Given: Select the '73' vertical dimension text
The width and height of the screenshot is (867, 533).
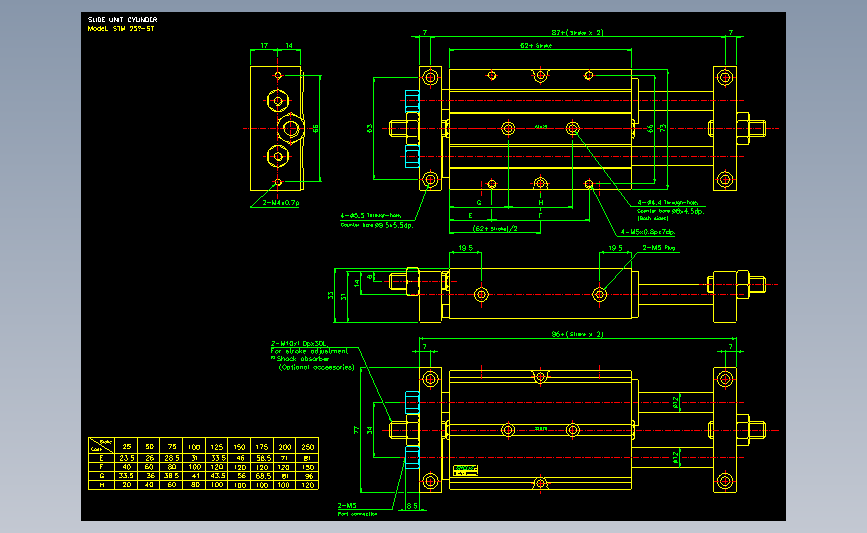Looking at the screenshot, I should coord(662,128).
